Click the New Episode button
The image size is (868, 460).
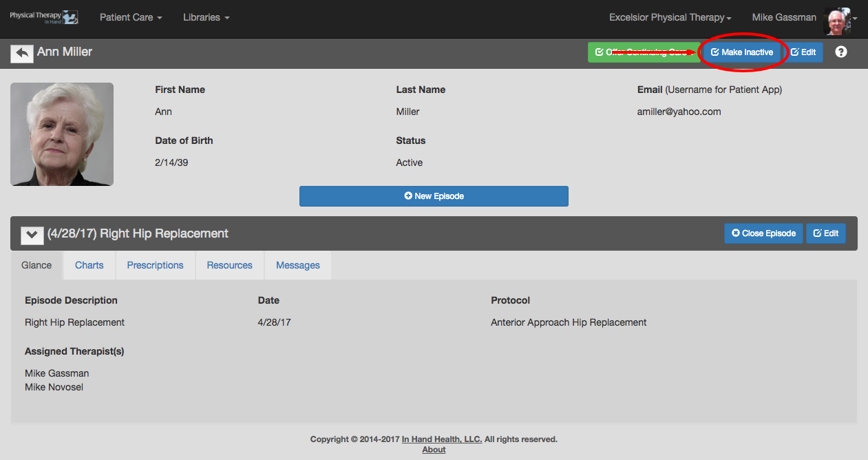[434, 196]
